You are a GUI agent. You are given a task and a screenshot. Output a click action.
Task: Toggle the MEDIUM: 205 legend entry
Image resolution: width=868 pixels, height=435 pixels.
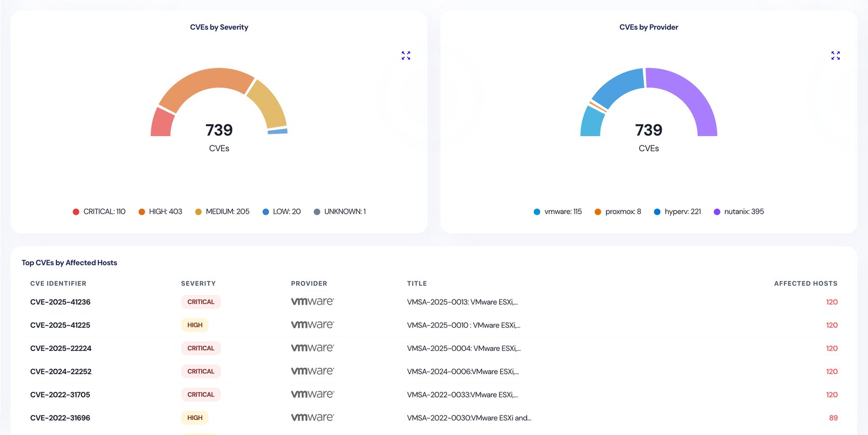tap(222, 212)
